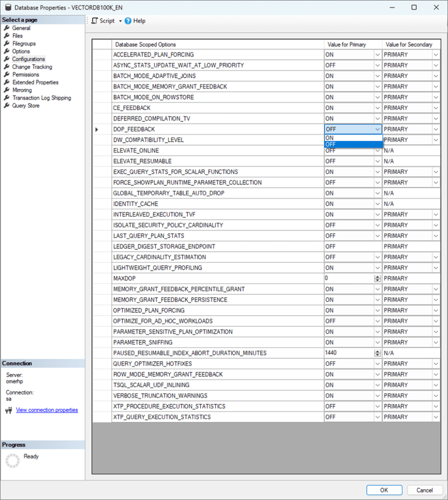This screenshot has width=448, height=500.
Task: Click the LEDGER_DIGEST_STORAGE_ENDPOINT primary value field
Action: (352, 247)
